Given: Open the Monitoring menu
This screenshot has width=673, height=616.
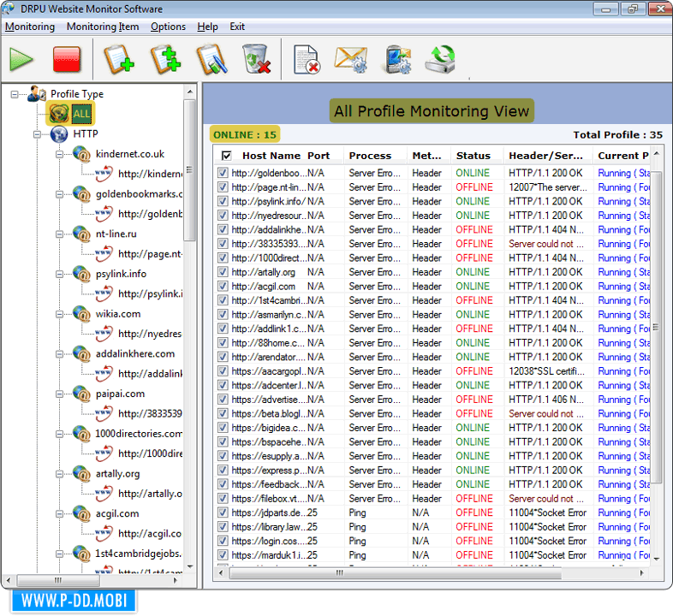Looking at the screenshot, I should tap(30, 27).
